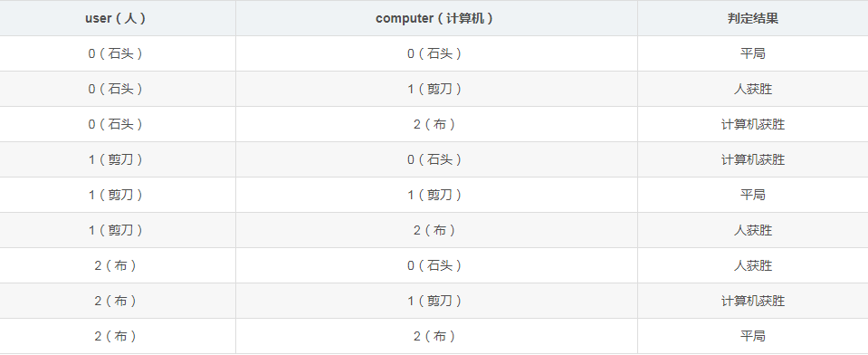
Task: Select '计算机获胜' in the 石头 versus 布 row
Action: (753, 125)
